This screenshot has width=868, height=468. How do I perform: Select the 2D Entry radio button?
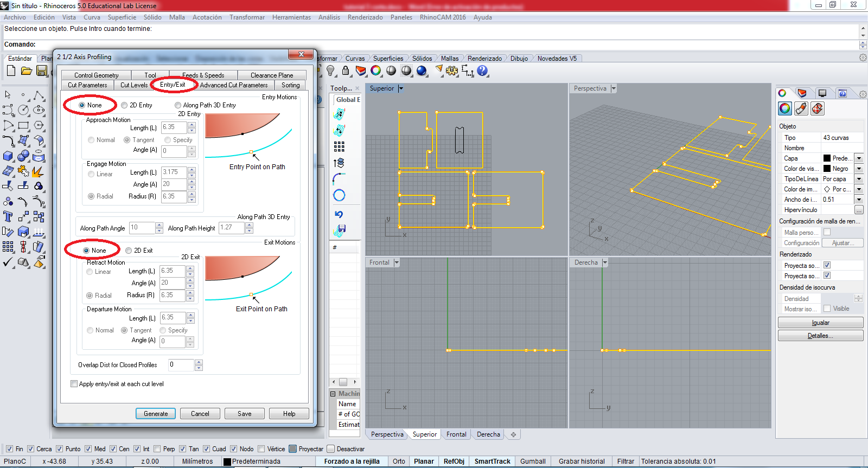[124, 105]
